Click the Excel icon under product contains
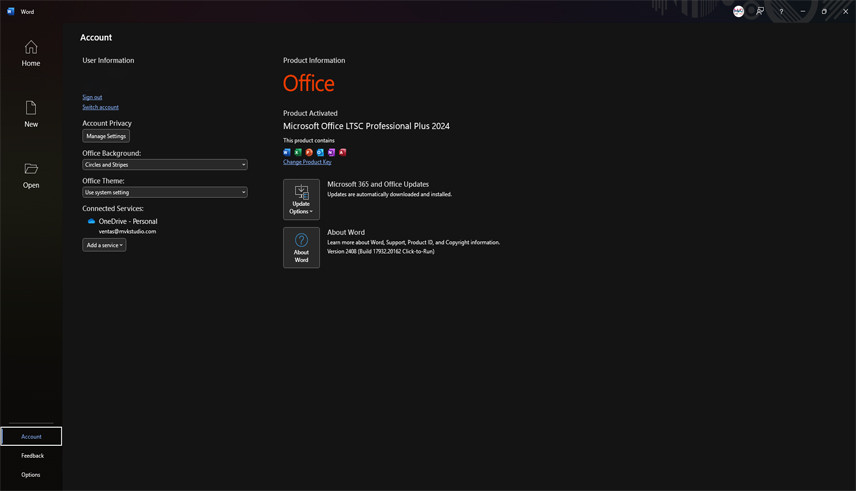This screenshot has height=491, width=856. point(298,152)
